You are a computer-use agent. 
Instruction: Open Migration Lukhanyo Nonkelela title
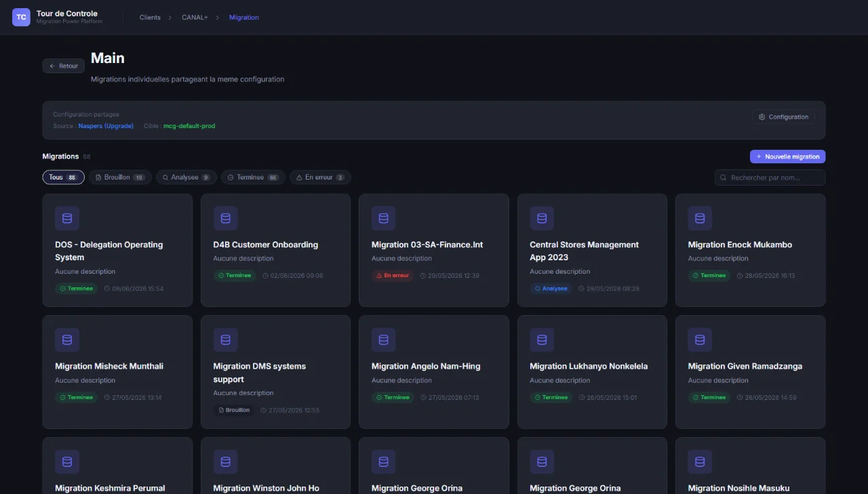coord(589,366)
